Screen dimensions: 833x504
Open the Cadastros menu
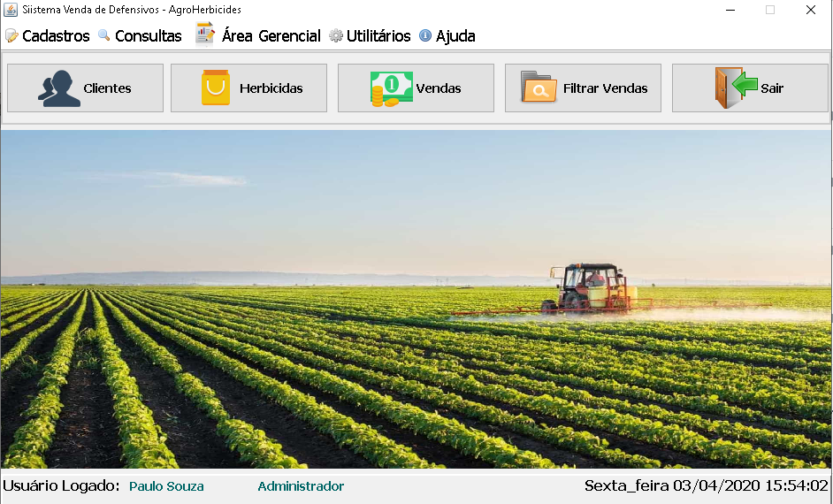[x=48, y=35]
